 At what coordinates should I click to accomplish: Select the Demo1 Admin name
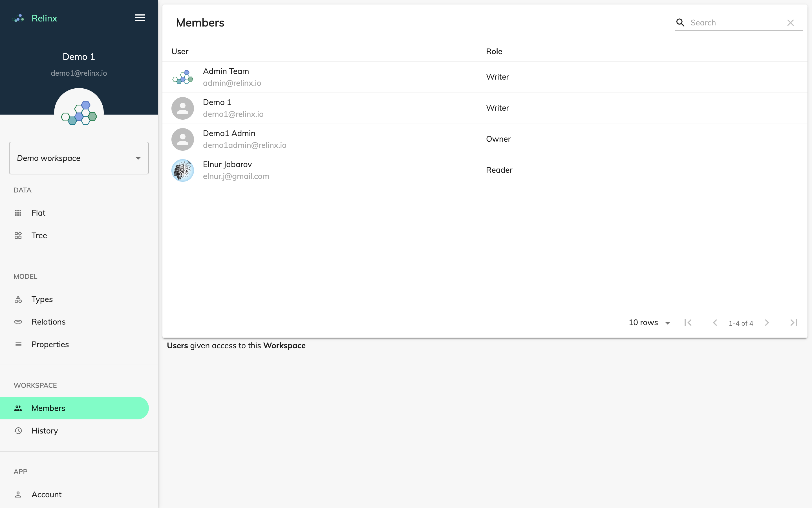click(x=229, y=133)
